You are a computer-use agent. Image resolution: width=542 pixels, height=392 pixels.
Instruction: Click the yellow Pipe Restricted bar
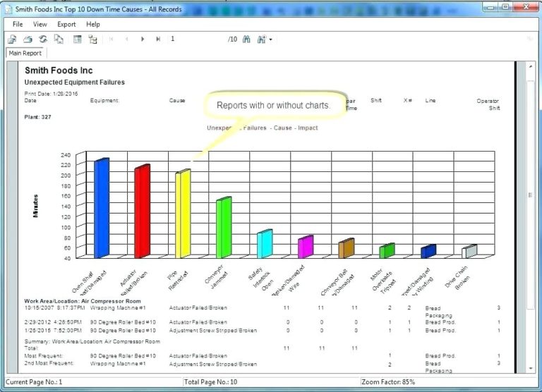[183, 214]
